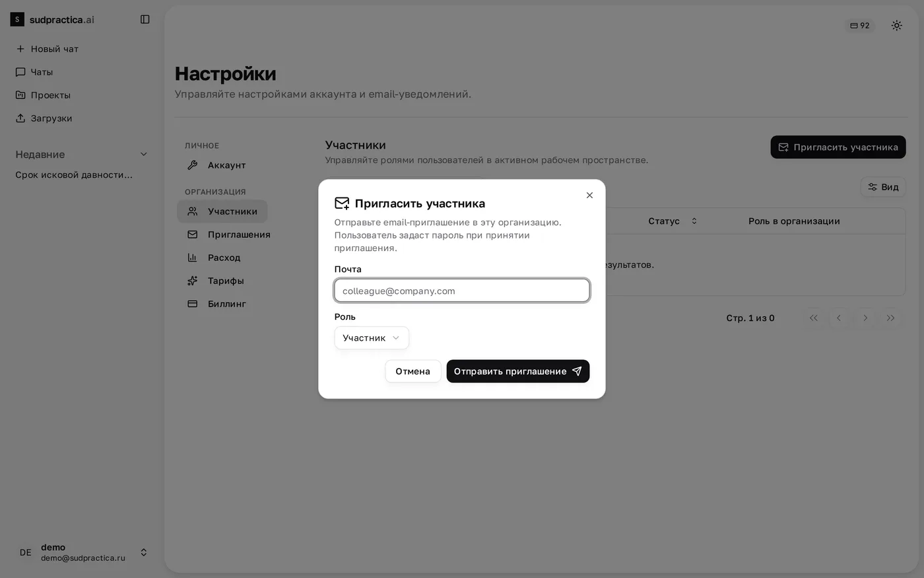Click the Отмена button

[413, 371]
